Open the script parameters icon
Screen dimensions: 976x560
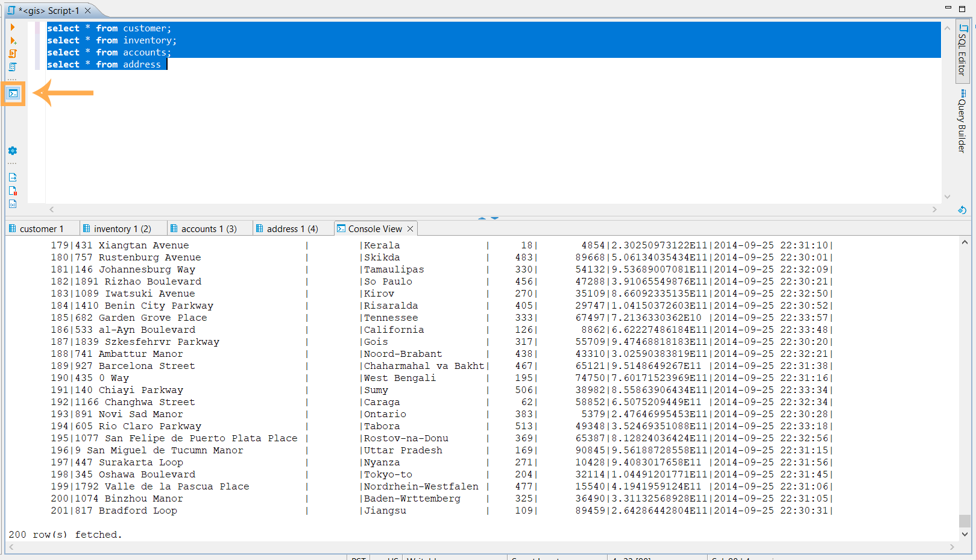click(12, 204)
